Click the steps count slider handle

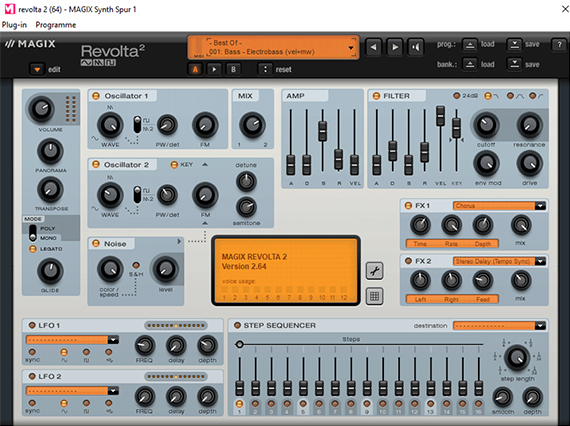pos(239,344)
